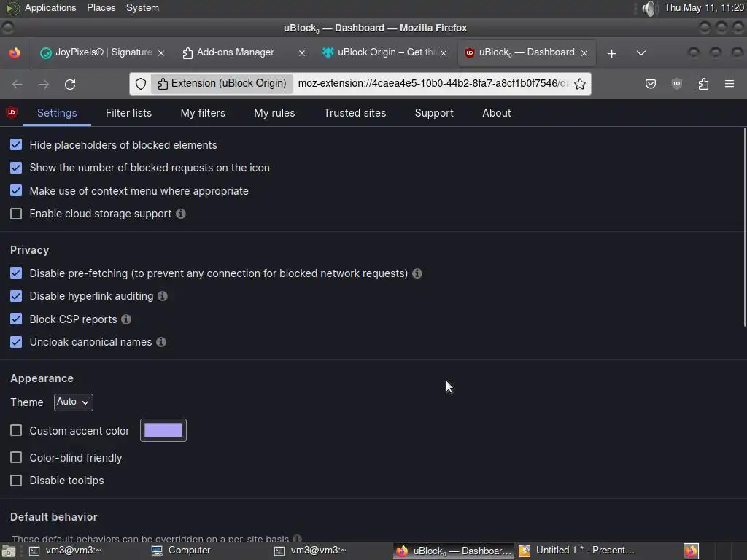Close the uBlock Origin – Get this tab
This screenshot has width=747, height=560.
pos(444,52)
